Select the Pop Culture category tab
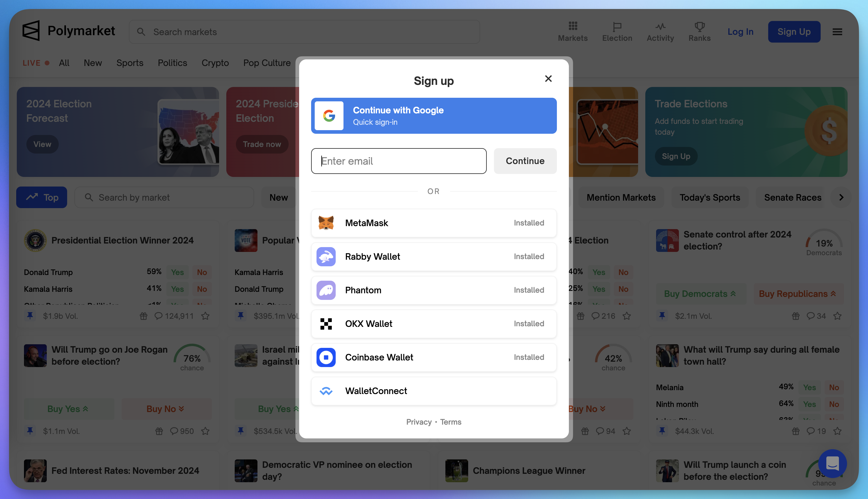The height and width of the screenshot is (499, 868). (267, 63)
